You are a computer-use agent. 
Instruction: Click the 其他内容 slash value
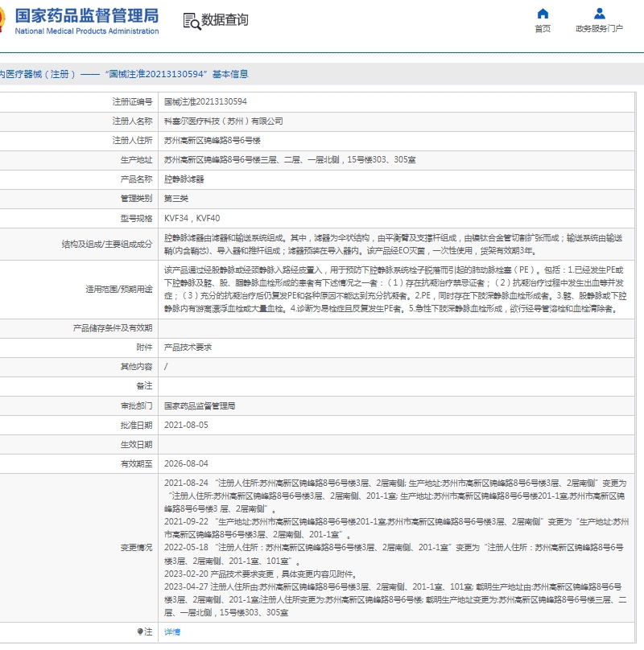166,367
